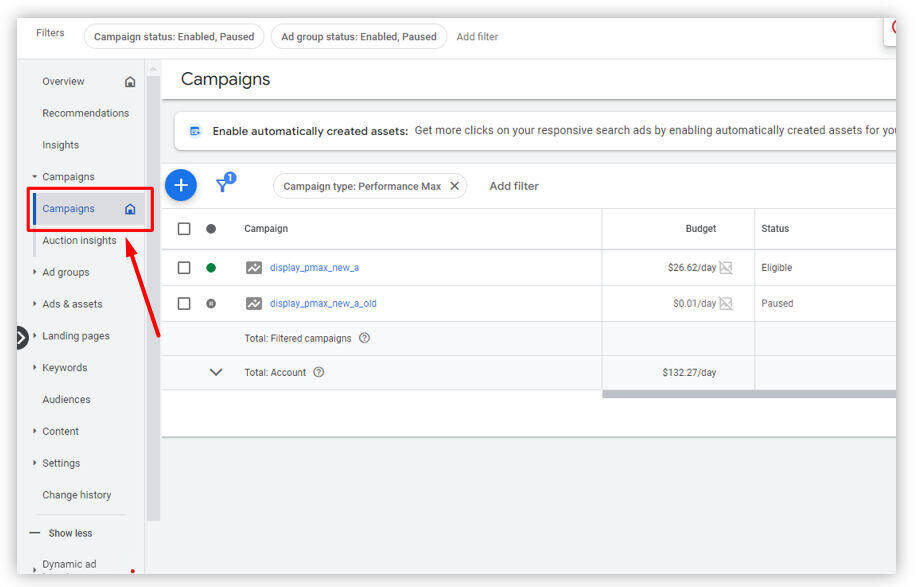
Task: Remove the Performance Max campaign type filter
Action: [454, 186]
